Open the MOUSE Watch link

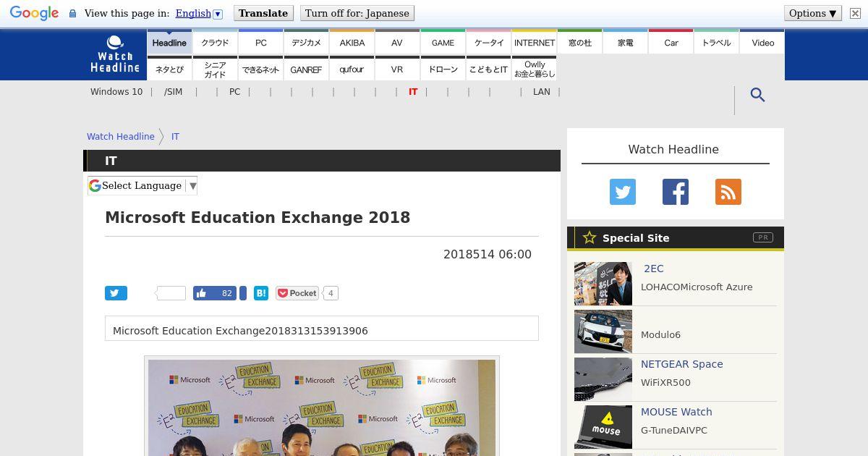click(x=676, y=412)
